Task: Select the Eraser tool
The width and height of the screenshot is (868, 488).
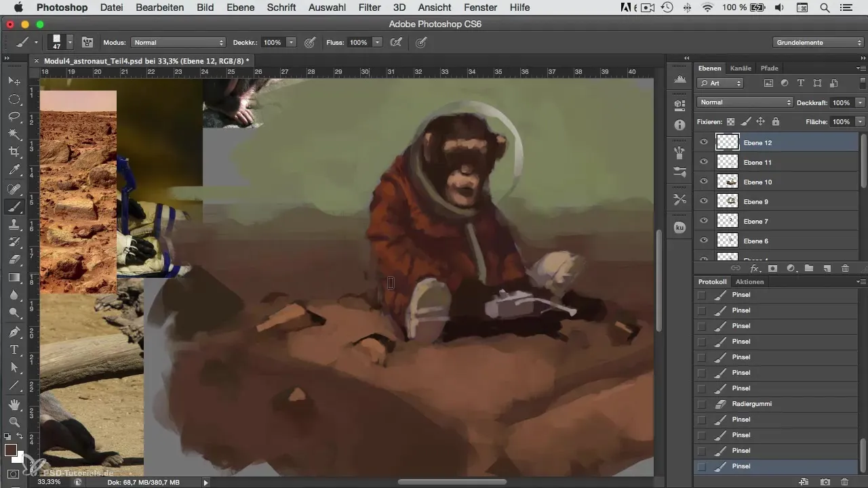Action: [14, 260]
